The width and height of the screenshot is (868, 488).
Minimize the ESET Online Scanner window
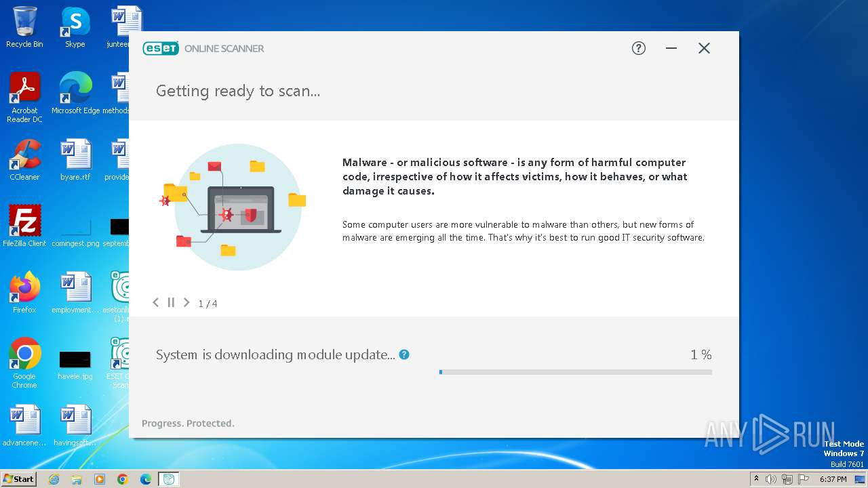(671, 48)
